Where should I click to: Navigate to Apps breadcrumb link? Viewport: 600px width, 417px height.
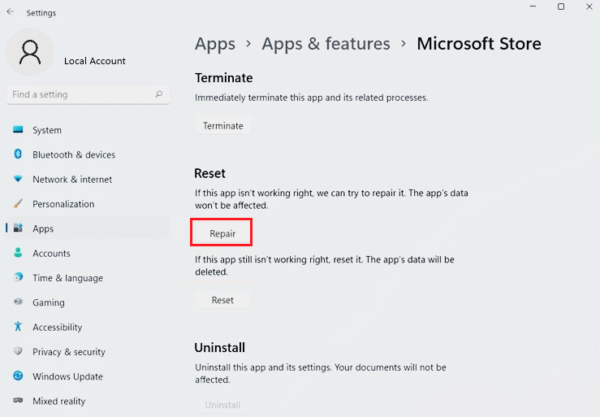[x=215, y=43]
